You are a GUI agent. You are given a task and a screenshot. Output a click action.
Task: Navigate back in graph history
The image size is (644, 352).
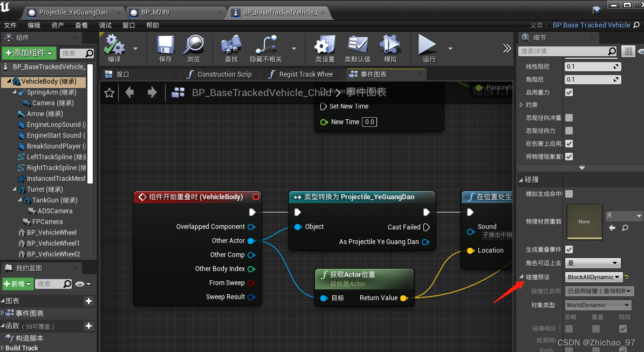click(x=130, y=92)
